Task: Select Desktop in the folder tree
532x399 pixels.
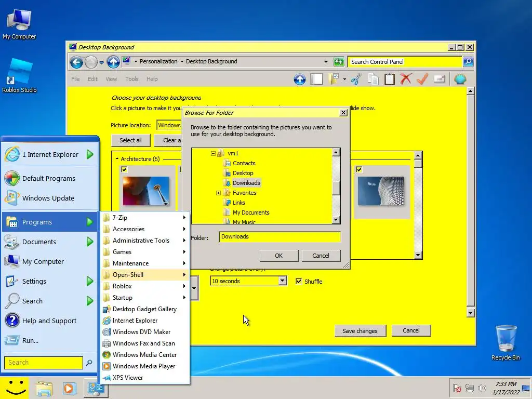Action: tap(243, 173)
